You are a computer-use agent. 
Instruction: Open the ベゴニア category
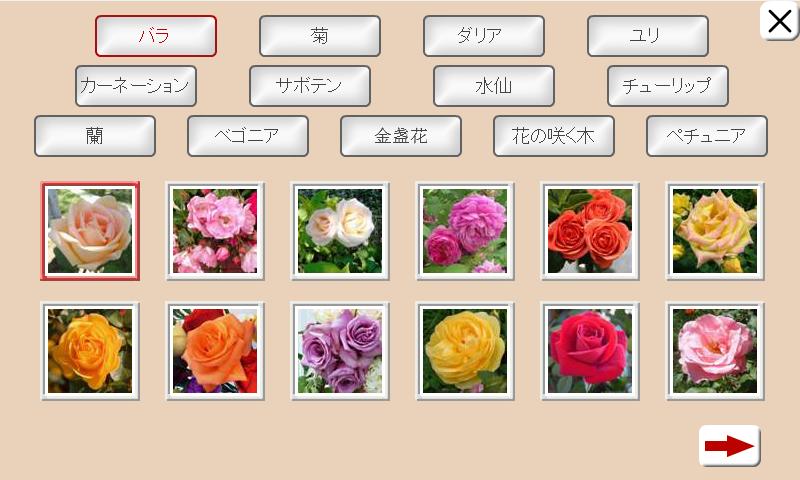coord(248,136)
